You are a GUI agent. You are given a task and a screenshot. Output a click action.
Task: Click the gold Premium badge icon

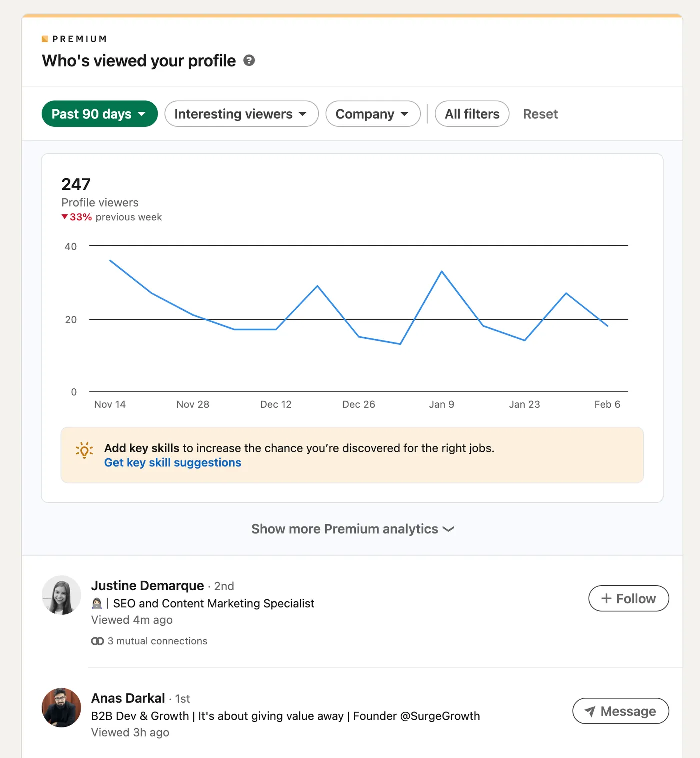(45, 39)
